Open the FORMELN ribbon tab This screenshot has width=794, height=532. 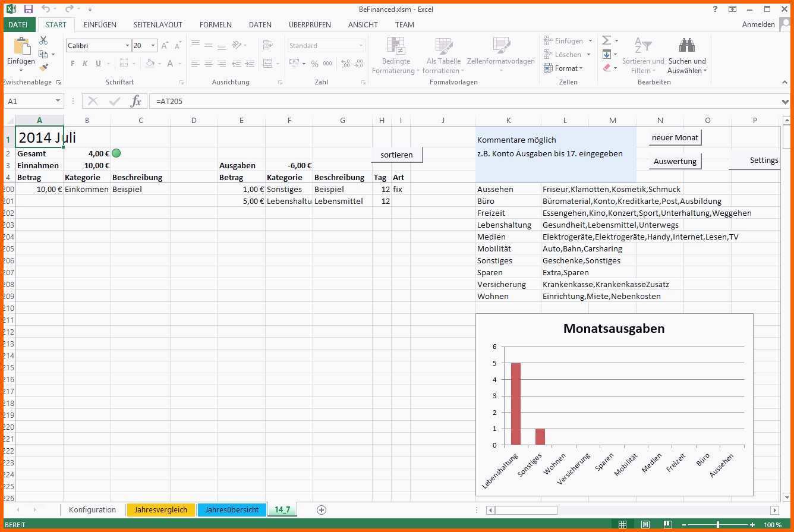tap(216, 24)
